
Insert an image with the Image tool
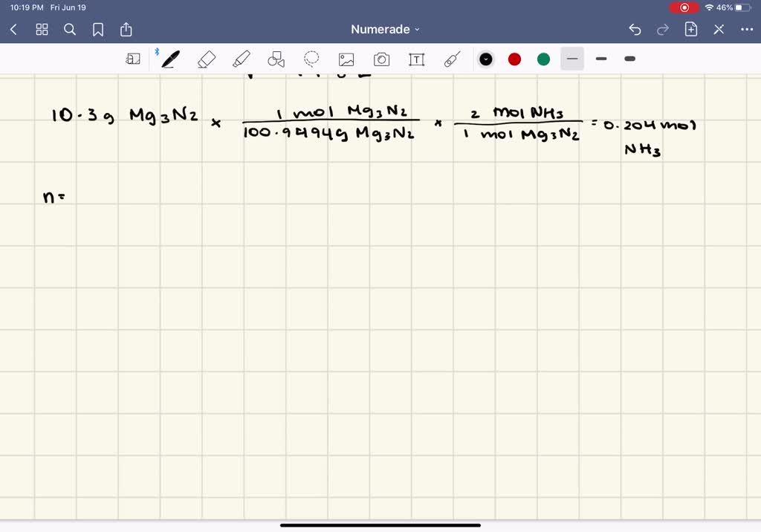tap(346, 59)
